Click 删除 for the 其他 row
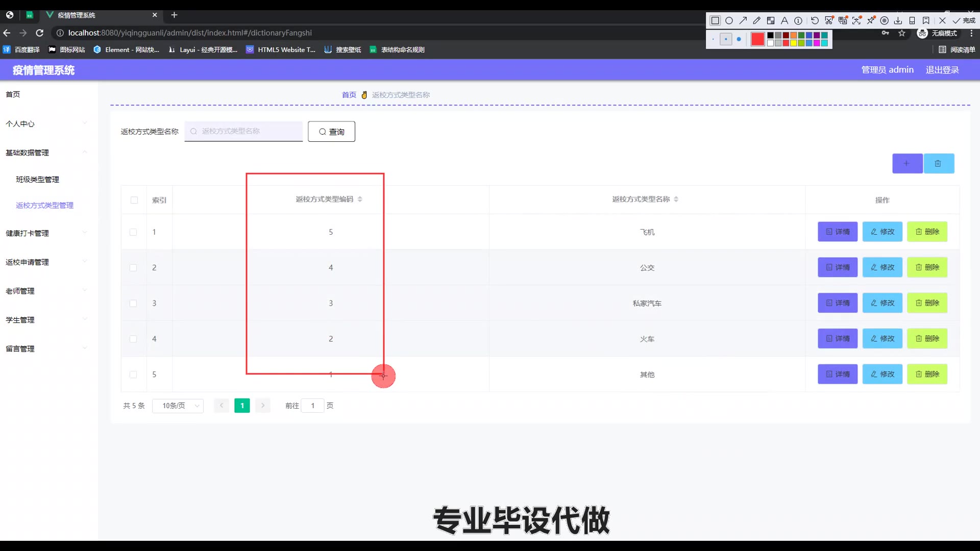Viewport: 980px width, 551px height. pos(927,374)
